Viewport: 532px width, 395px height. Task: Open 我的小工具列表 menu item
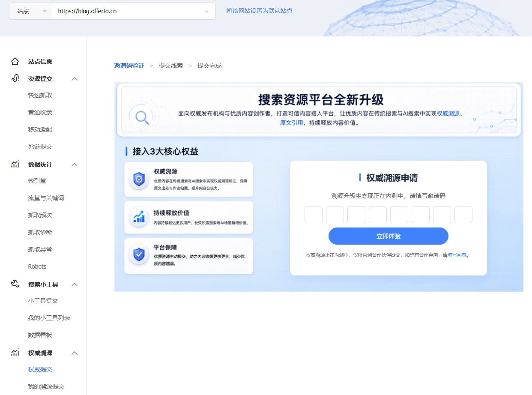tap(49, 318)
